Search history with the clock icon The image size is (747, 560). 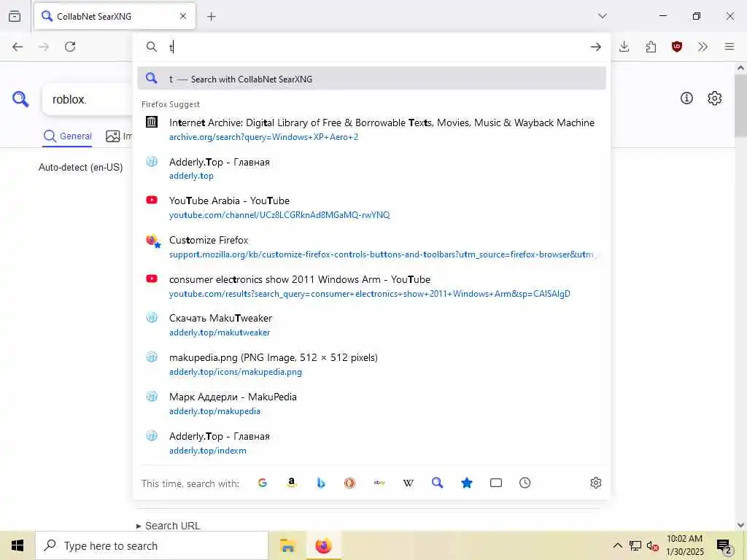click(x=525, y=483)
